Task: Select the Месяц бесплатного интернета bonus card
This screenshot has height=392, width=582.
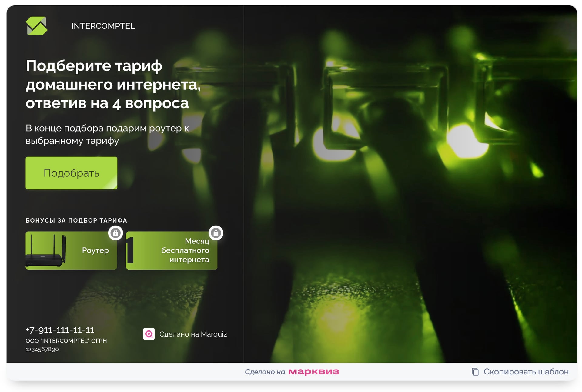Action: point(172,250)
